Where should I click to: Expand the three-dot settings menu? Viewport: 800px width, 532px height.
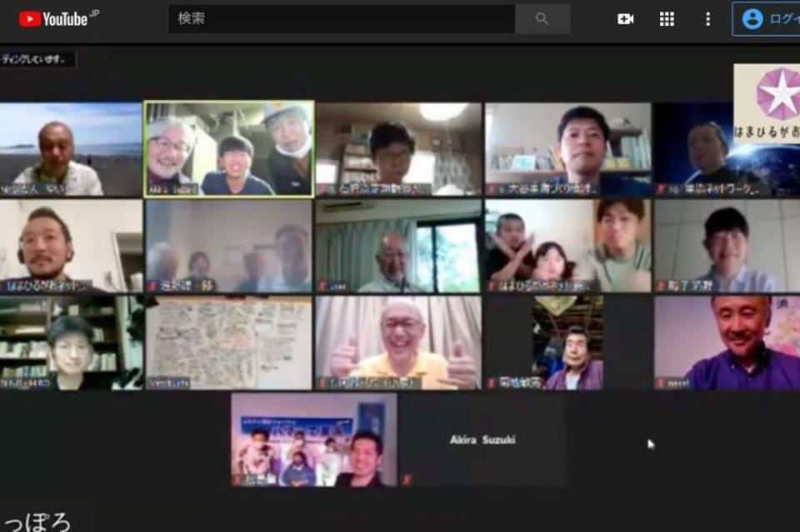point(707,19)
